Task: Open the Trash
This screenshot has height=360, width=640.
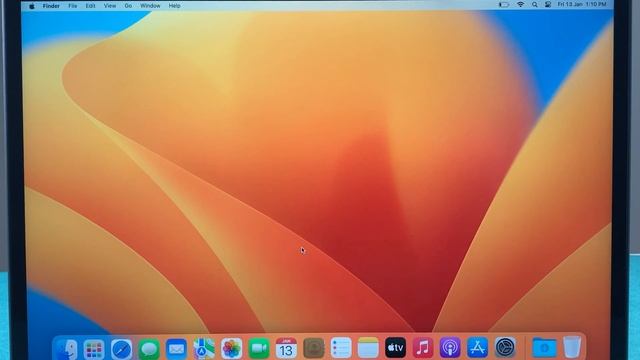Action: (572, 347)
